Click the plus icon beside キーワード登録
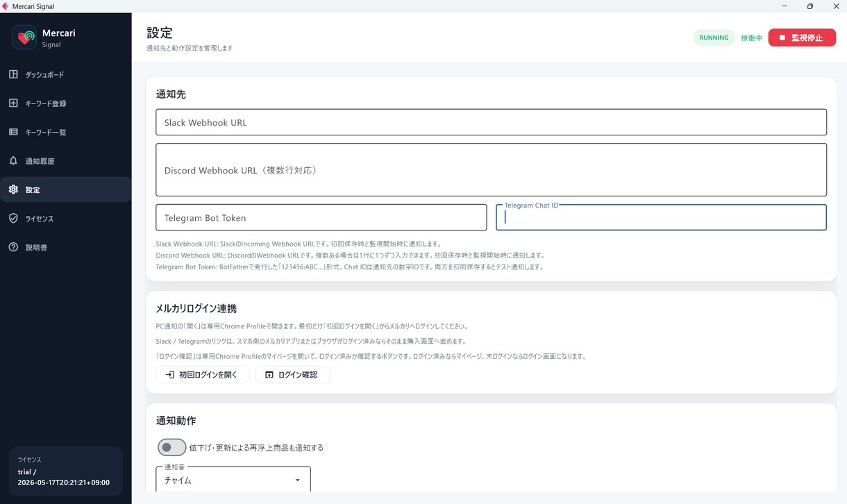This screenshot has height=504, width=847. click(x=13, y=103)
